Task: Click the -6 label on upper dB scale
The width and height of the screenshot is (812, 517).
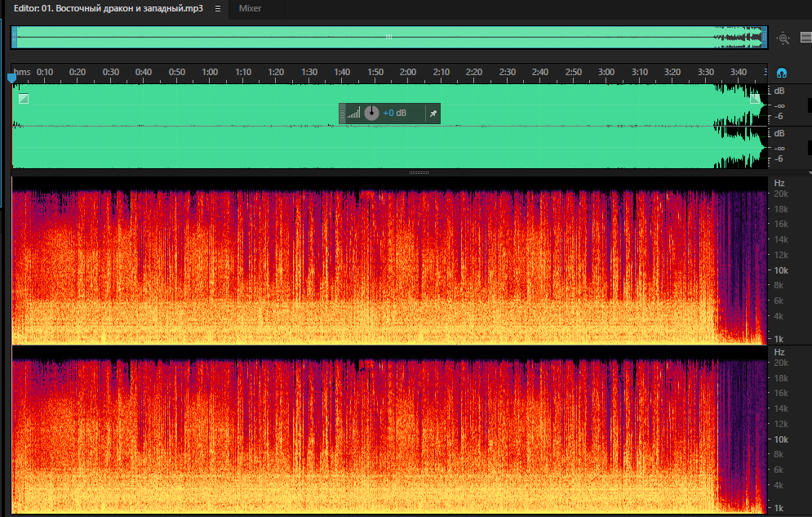Action: click(x=779, y=117)
